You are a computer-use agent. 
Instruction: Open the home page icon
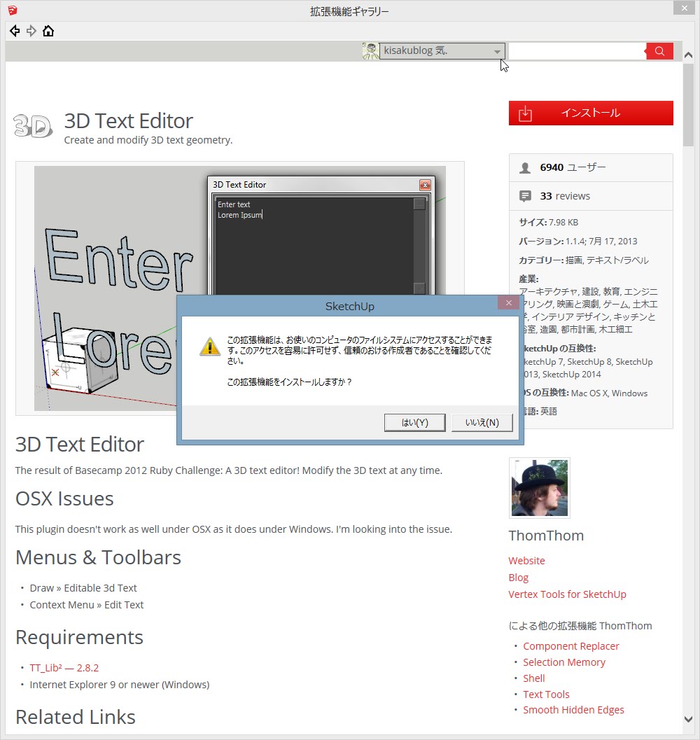point(48,31)
